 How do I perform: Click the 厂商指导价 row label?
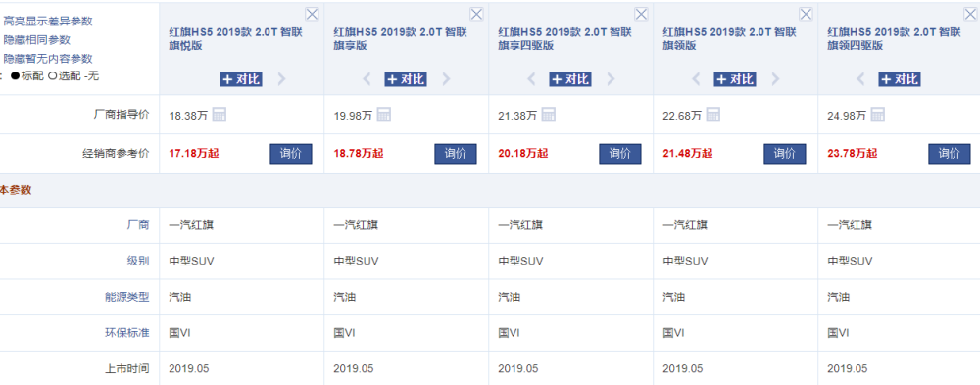pyautogui.click(x=122, y=115)
